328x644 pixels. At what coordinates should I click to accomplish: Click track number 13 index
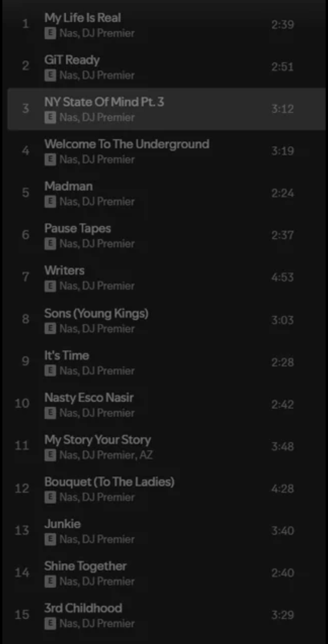coord(22,530)
